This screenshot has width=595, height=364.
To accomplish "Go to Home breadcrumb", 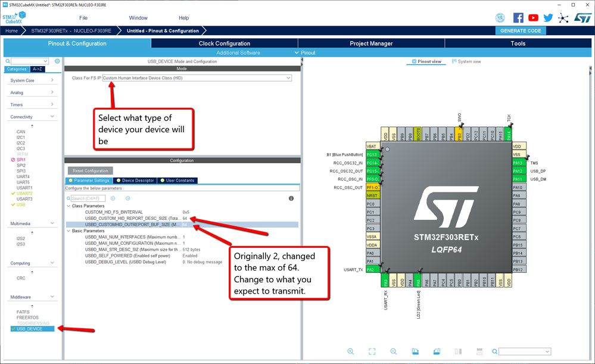I will (11, 31).
